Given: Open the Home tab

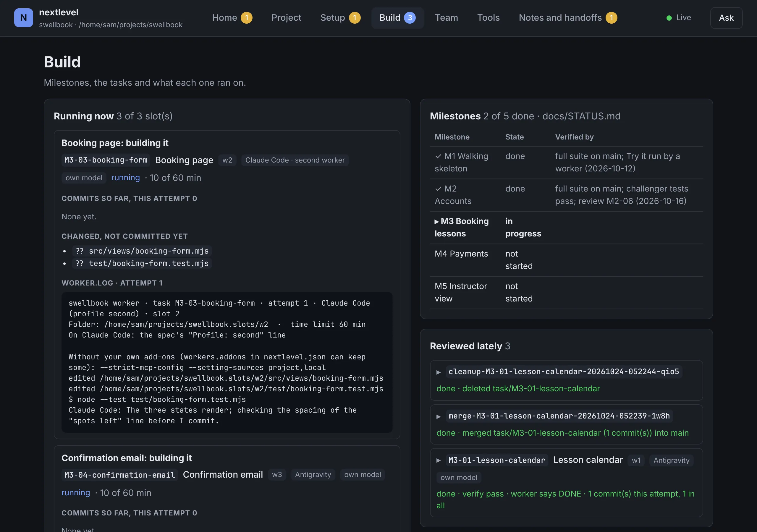Looking at the screenshot, I should 232,18.
